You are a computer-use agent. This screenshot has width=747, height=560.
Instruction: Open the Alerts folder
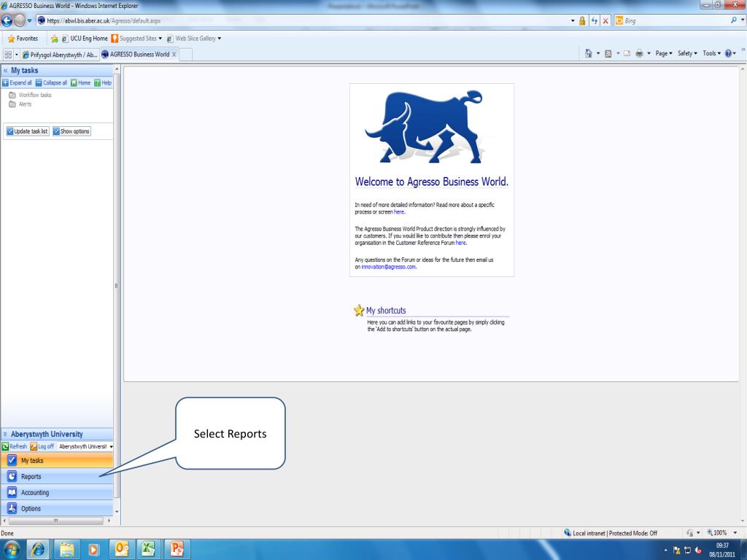(x=20, y=104)
